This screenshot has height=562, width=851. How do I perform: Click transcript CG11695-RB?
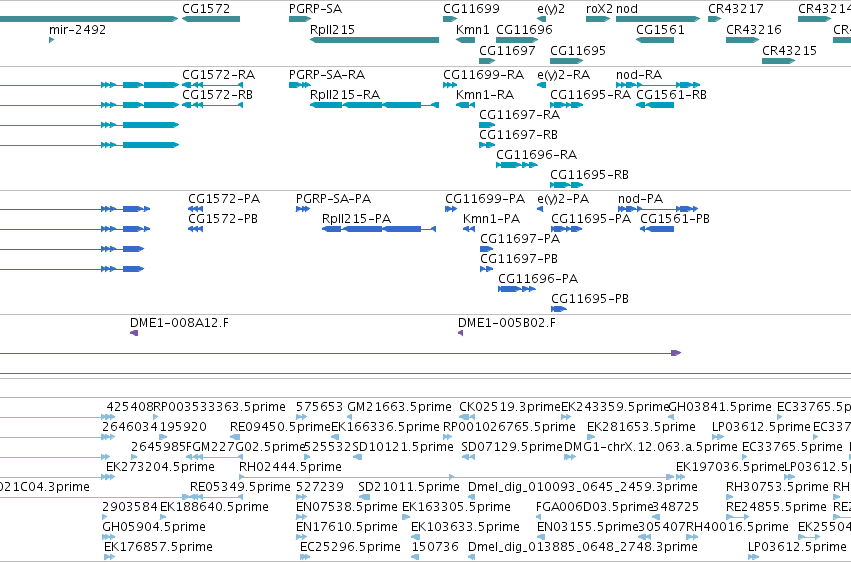pos(567,185)
